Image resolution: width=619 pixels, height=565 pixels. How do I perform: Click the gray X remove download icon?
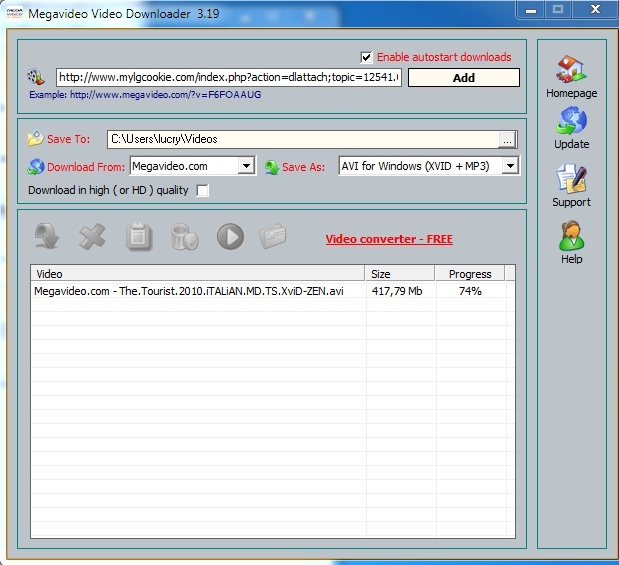click(92, 237)
